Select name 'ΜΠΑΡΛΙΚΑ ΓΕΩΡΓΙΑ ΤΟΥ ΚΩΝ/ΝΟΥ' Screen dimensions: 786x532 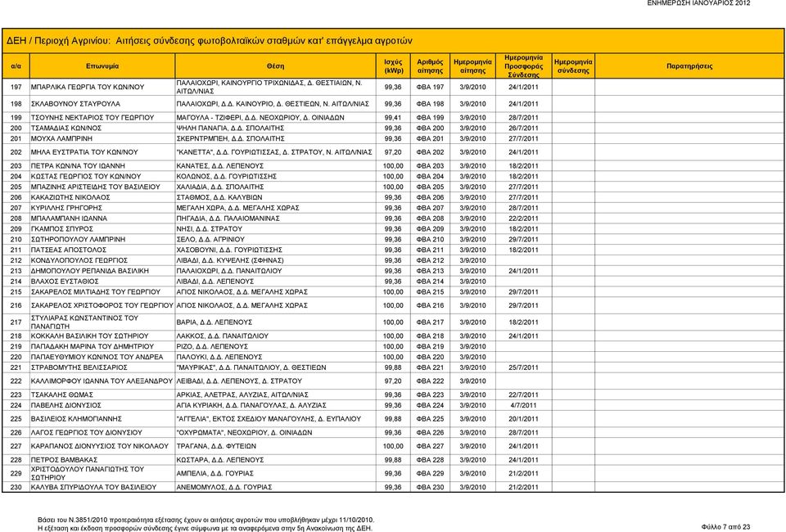[88, 87]
